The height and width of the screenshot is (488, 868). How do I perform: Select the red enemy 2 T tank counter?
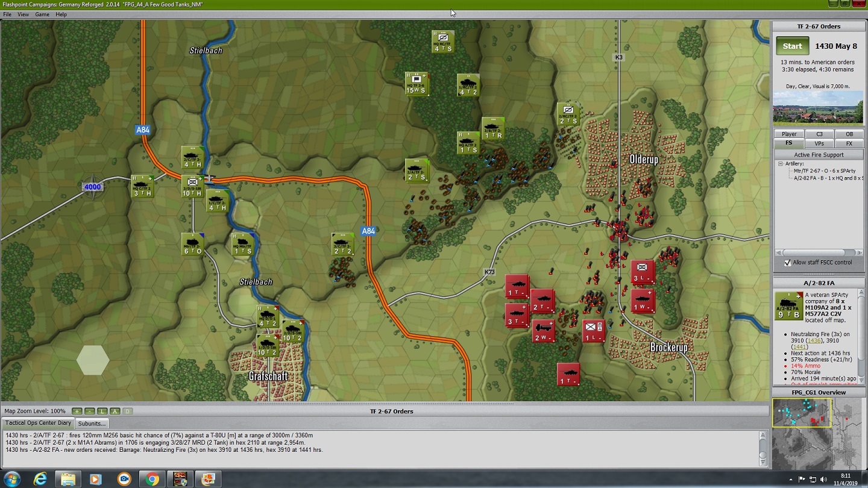pos(542,301)
